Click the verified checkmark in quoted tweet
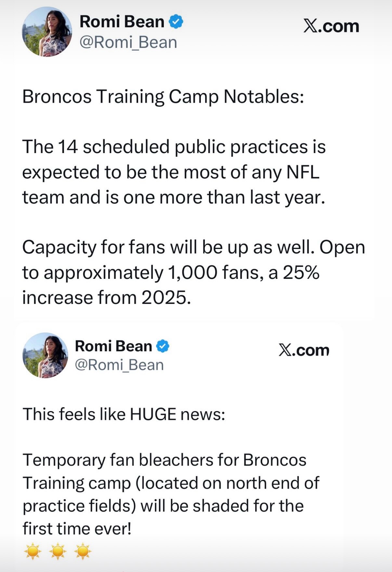392x572 pixels. [163, 346]
